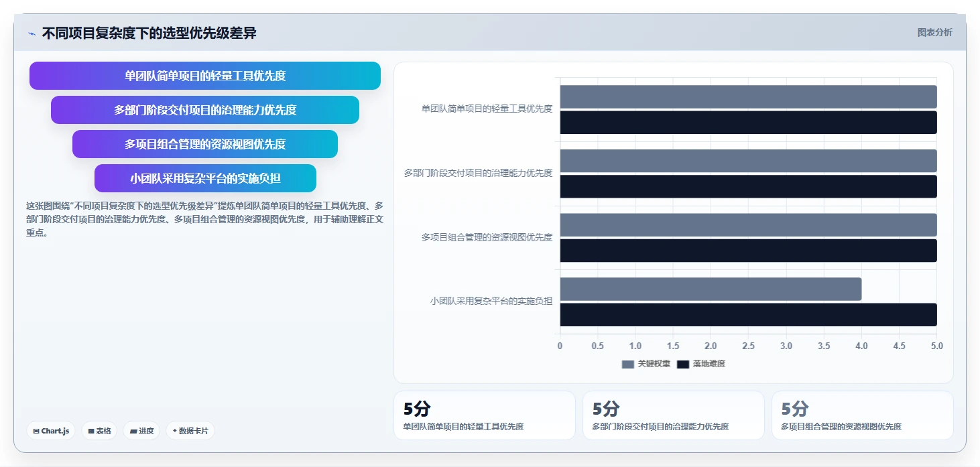Click chart axis label 小团队采用复杂平台的实施负担
Viewport: 980px width, 467px height.
tap(491, 301)
